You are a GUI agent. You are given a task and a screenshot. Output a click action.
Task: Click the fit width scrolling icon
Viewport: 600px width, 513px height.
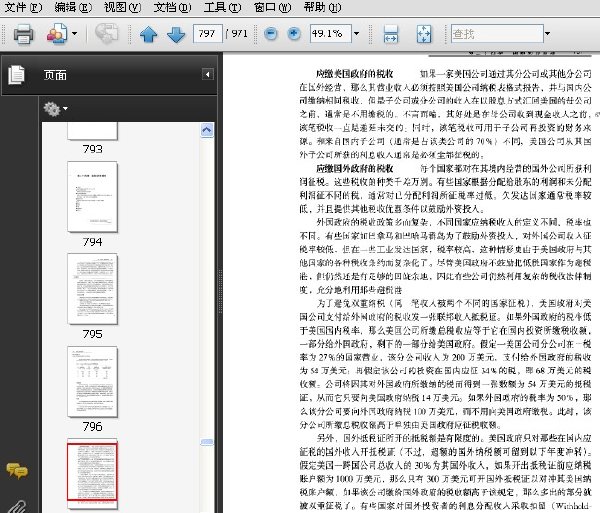(x=391, y=34)
